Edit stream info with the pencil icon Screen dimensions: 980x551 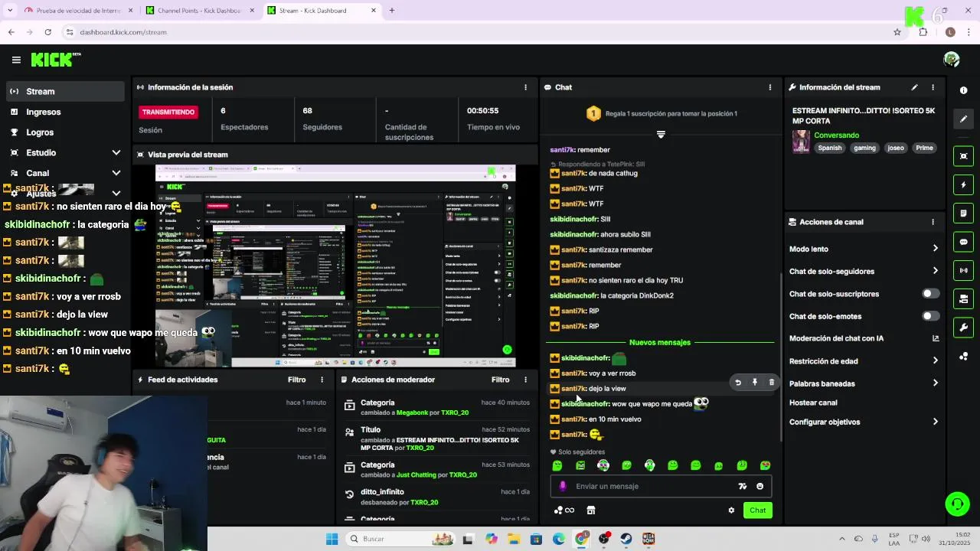pos(914,87)
